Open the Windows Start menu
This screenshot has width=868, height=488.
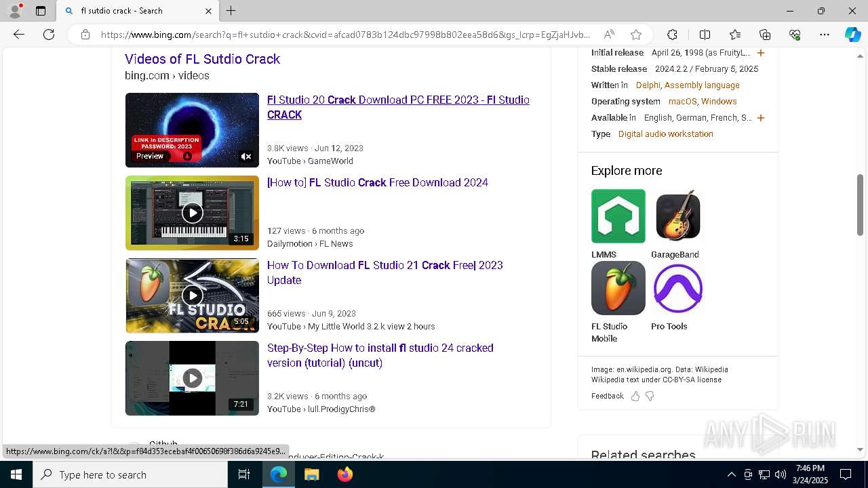pyautogui.click(x=16, y=474)
